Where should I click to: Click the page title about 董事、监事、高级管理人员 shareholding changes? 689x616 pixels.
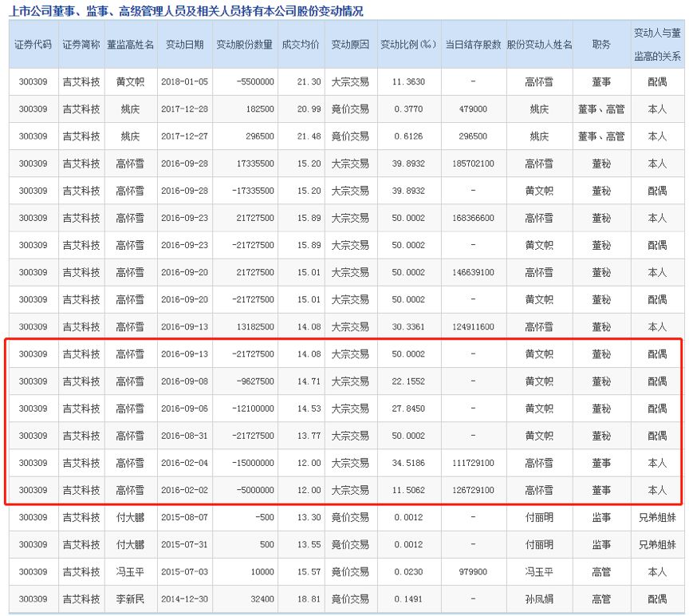tap(186, 10)
